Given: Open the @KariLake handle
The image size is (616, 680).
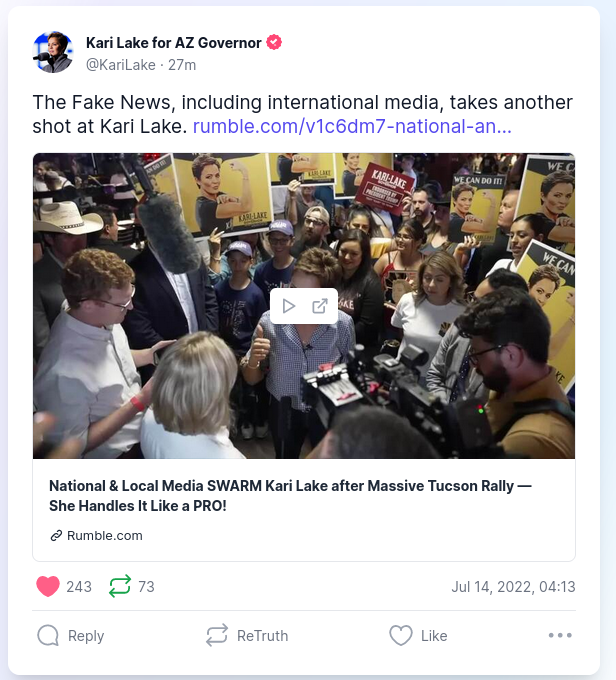Looking at the screenshot, I should tap(121, 65).
